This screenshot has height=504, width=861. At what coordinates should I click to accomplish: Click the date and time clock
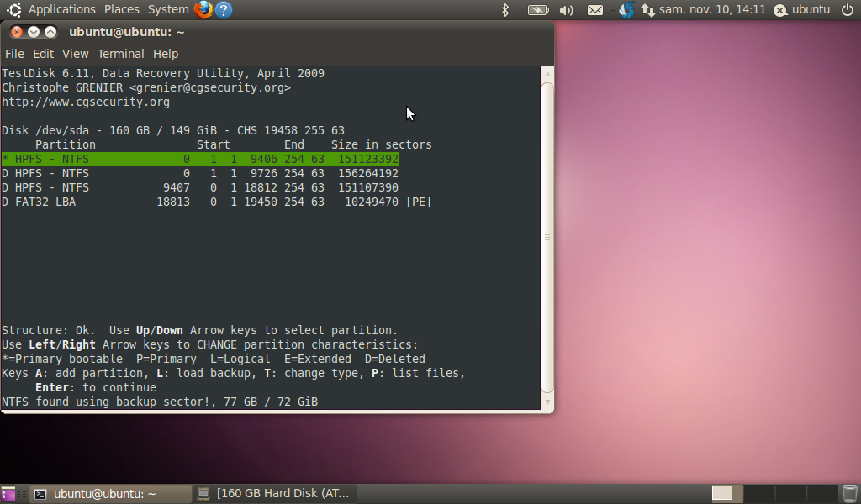point(712,9)
